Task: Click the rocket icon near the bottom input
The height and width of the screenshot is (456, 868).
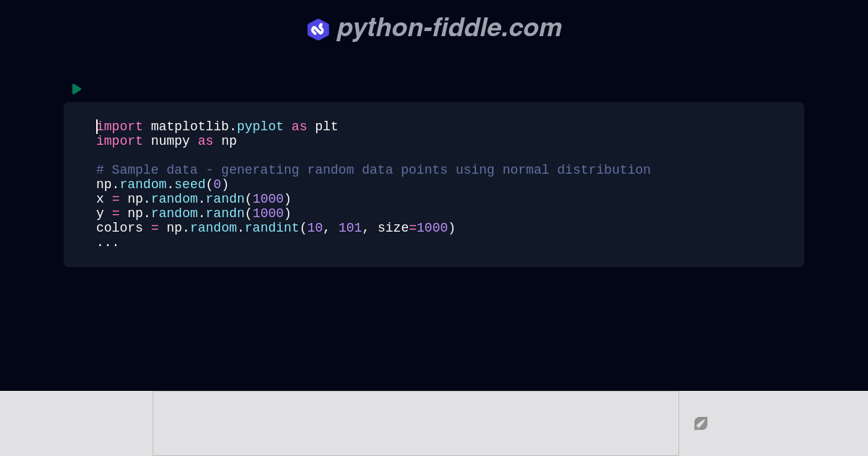Action: 700,423
